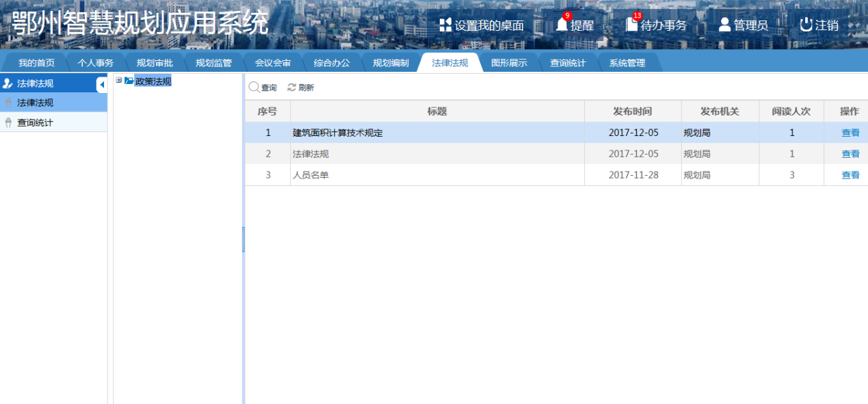Select 查询统计 in the left sidebar
The width and height of the screenshot is (868, 404).
click(x=35, y=123)
